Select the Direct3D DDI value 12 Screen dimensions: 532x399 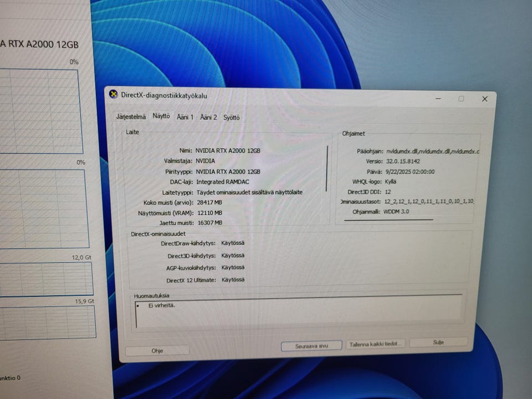(x=388, y=192)
